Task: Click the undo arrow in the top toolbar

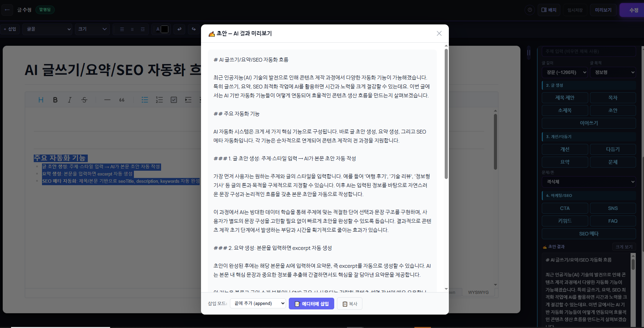Action: [x=179, y=29]
